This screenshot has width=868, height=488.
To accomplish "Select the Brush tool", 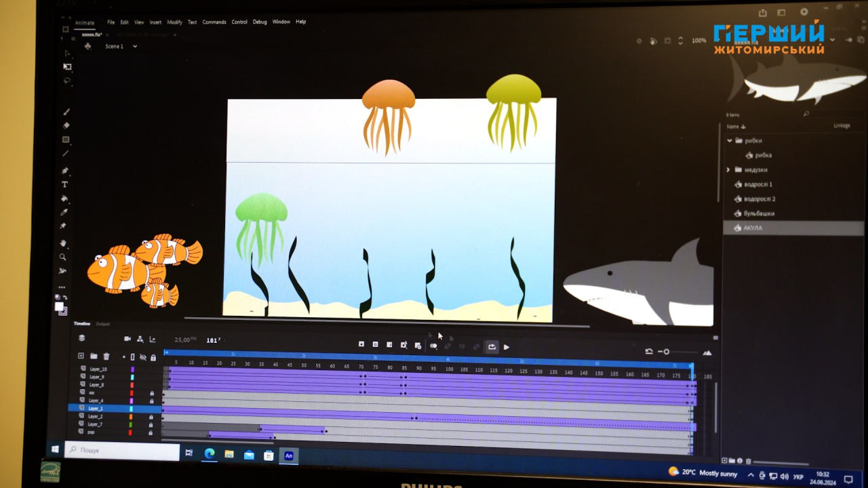I will pos(66,112).
